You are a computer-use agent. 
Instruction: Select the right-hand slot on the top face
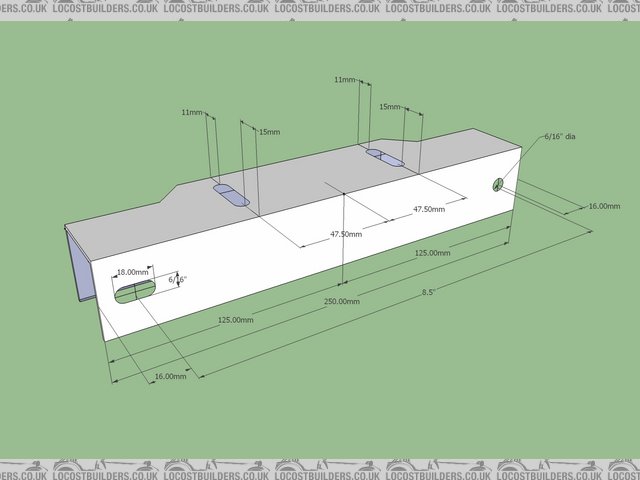coord(385,157)
